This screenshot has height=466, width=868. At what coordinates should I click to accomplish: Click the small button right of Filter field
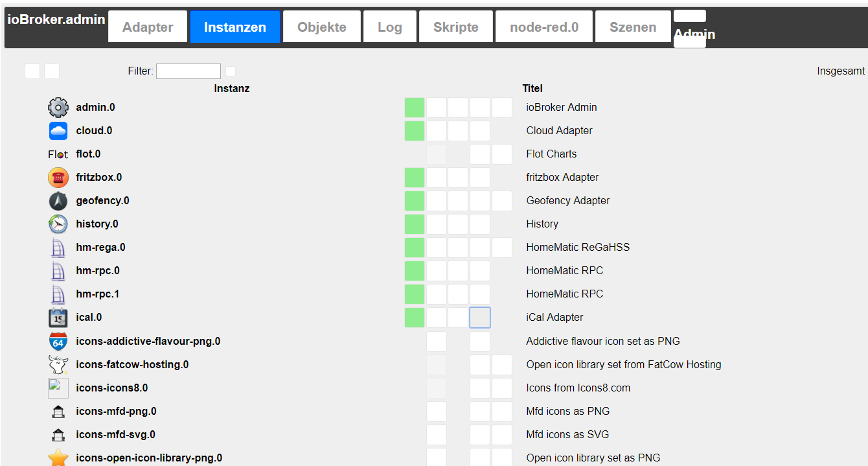231,71
